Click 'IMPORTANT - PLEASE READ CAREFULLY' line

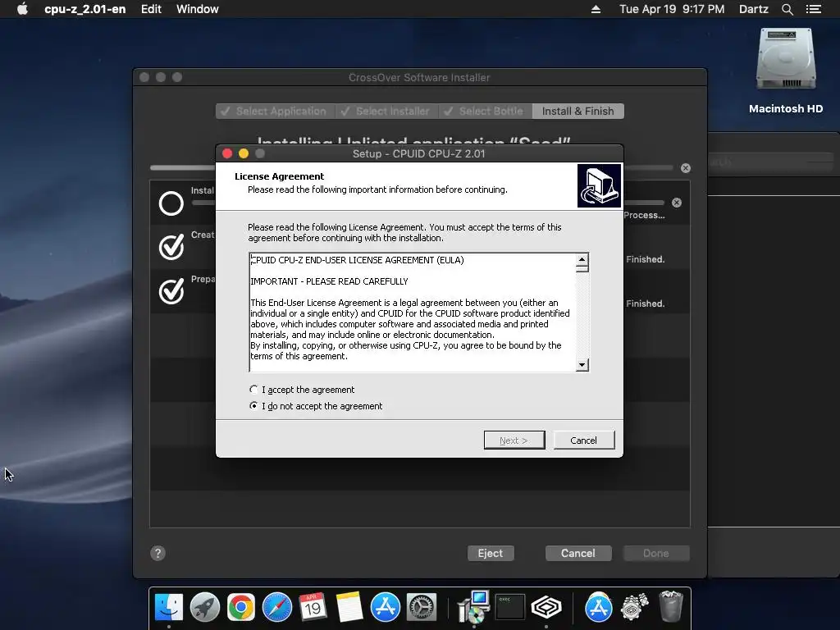pyautogui.click(x=329, y=281)
